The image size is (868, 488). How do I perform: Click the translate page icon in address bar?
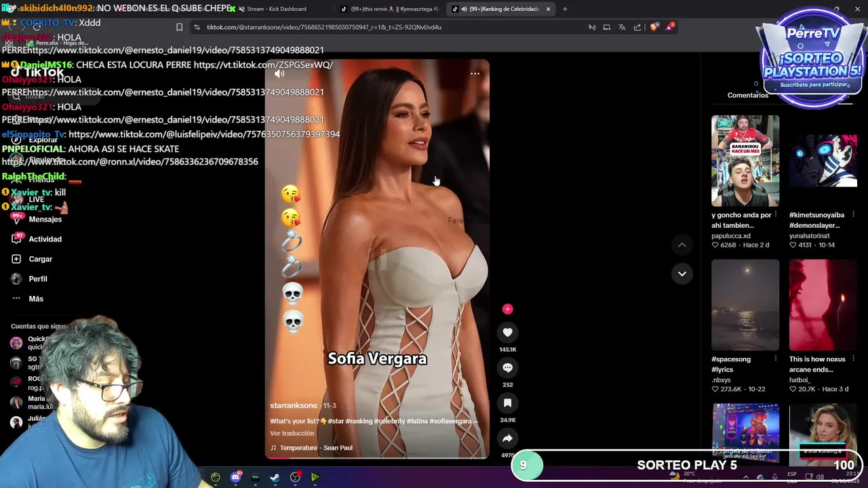(x=622, y=27)
